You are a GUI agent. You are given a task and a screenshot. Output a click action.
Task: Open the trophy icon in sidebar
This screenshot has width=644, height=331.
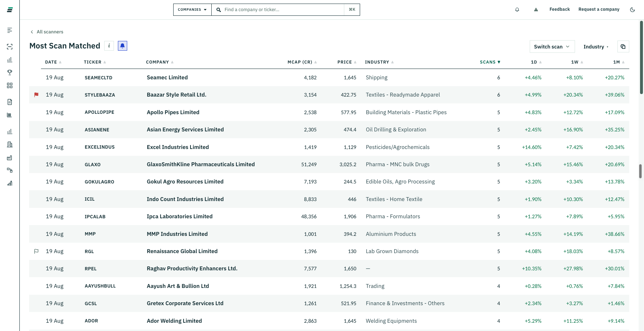(10, 73)
